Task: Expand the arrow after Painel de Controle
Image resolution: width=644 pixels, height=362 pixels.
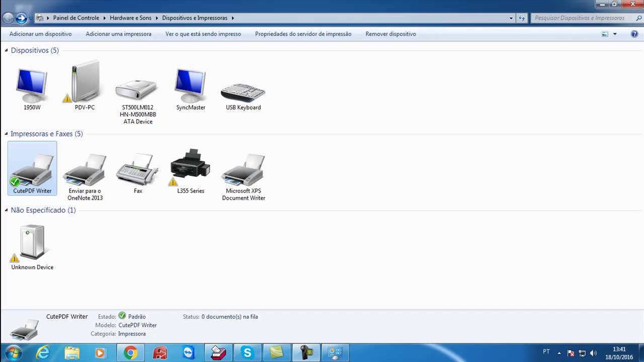Action: point(105,18)
